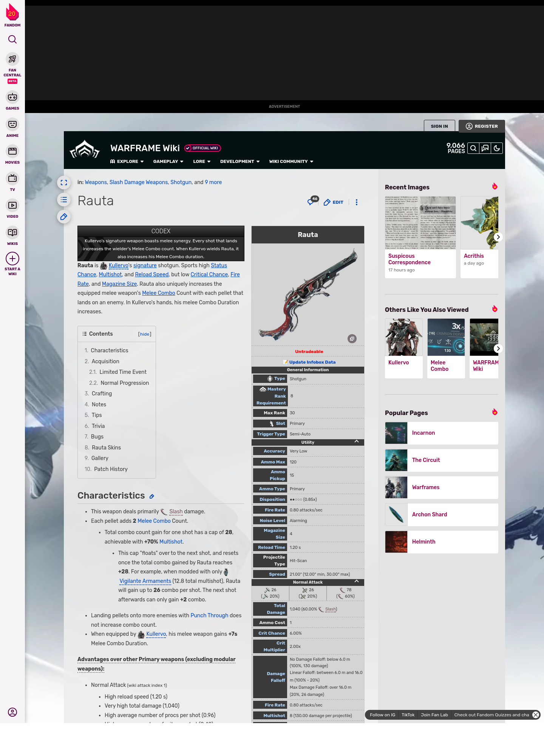Open the Melee Combo recommended card
The width and height of the screenshot is (544, 756).
point(446,348)
